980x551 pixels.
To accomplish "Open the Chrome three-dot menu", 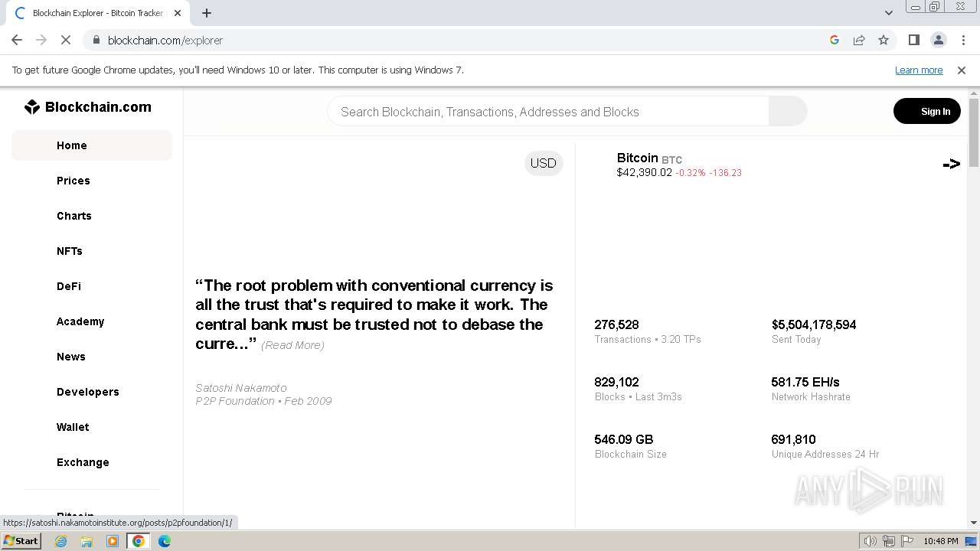I will click(962, 40).
